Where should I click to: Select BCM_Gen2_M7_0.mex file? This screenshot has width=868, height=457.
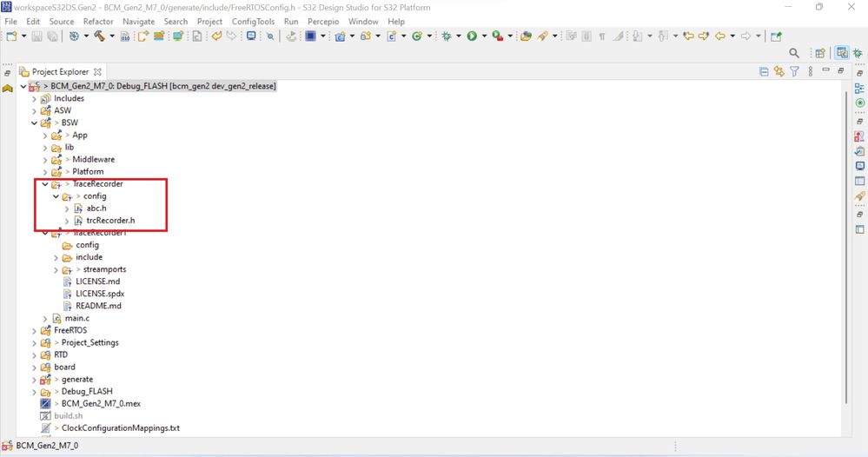point(101,403)
